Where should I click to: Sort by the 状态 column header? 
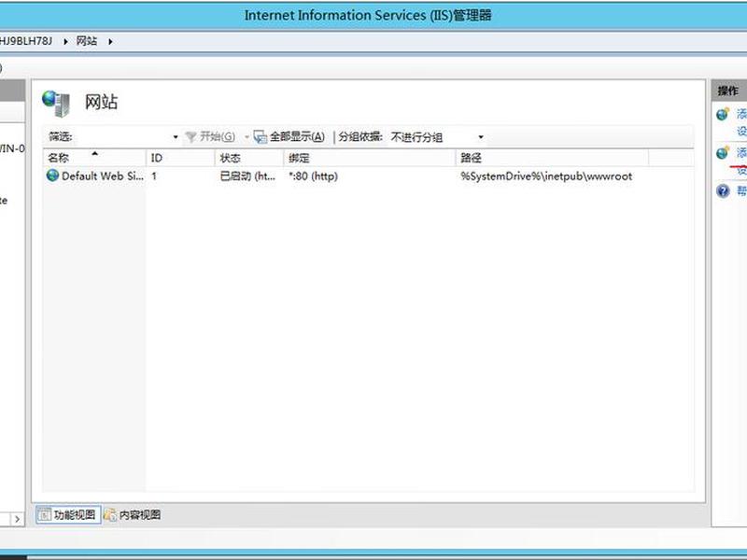[248, 158]
